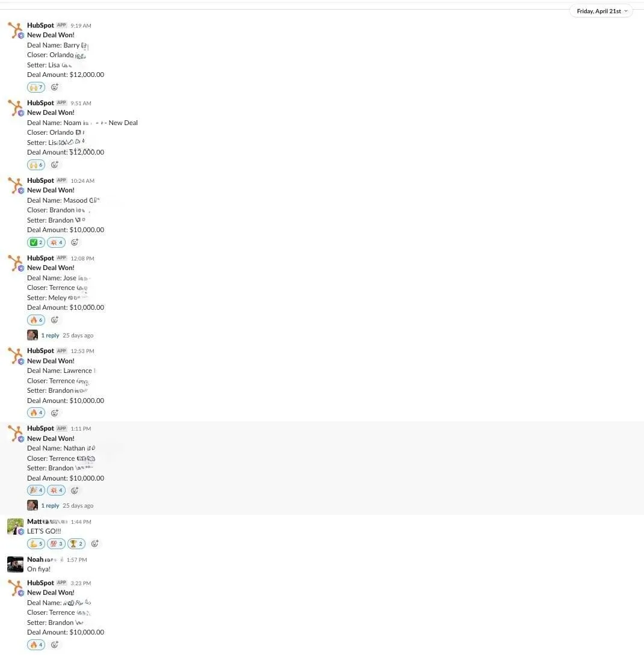Open the Friday, April 21st date dropdown
644x655 pixels.
[x=601, y=11]
